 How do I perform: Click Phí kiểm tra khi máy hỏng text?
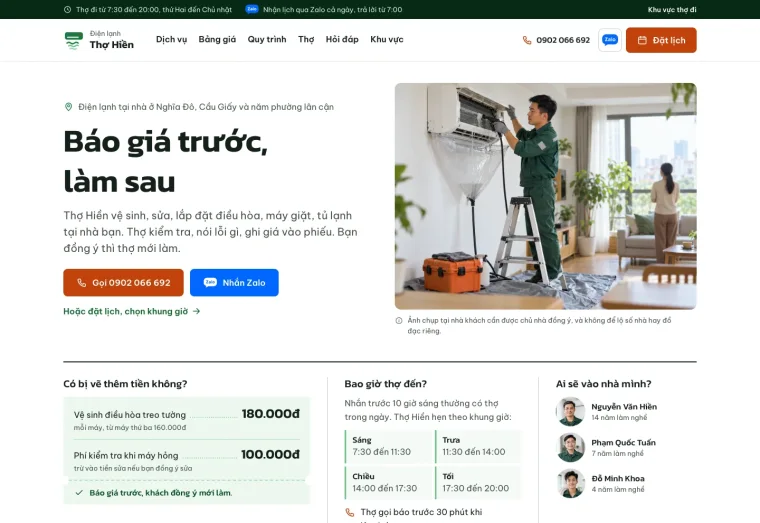tap(126, 456)
